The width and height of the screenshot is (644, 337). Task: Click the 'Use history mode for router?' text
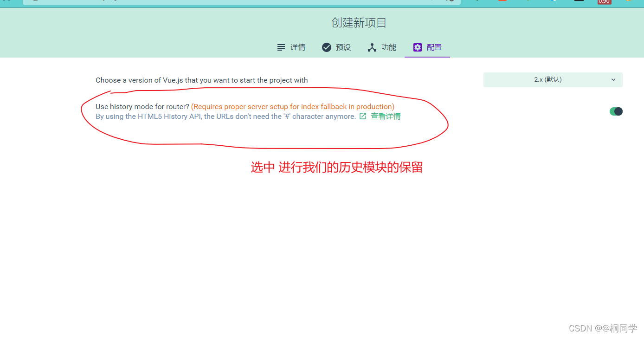click(142, 107)
